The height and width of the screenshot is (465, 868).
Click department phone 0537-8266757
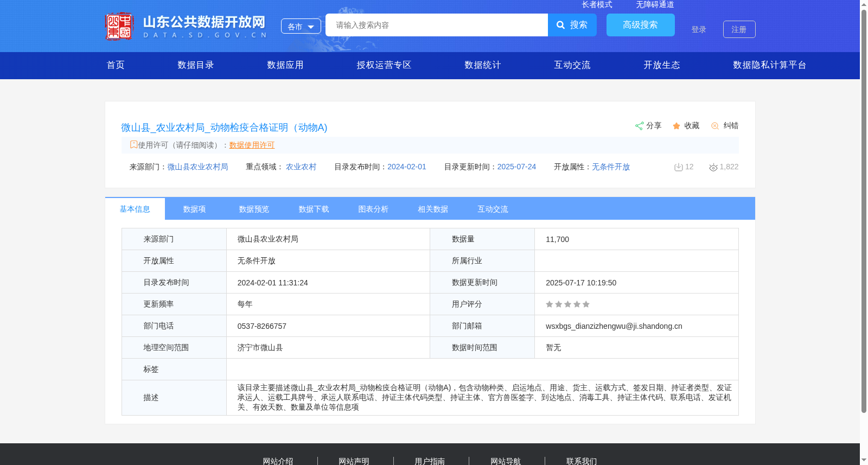point(262,326)
